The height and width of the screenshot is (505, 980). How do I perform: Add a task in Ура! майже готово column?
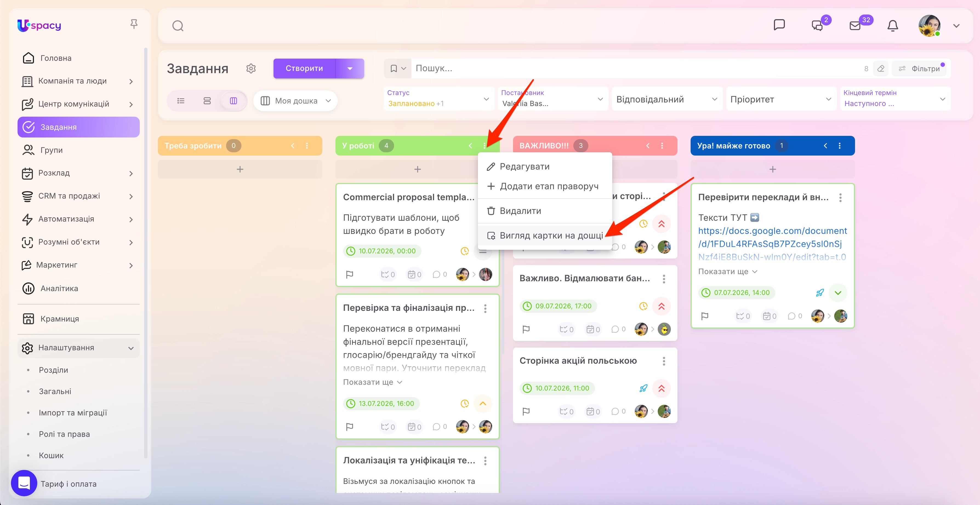pos(773,169)
